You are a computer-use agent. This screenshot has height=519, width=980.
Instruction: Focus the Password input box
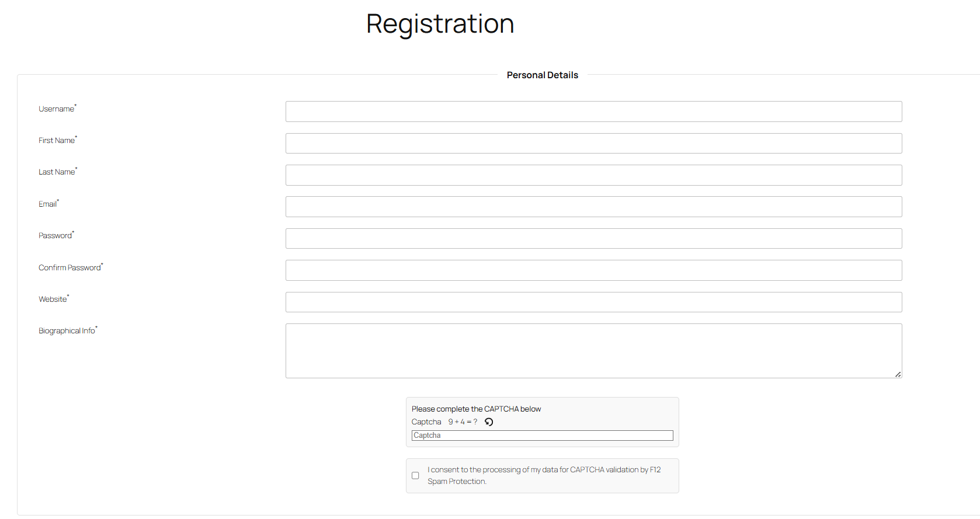click(593, 239)
